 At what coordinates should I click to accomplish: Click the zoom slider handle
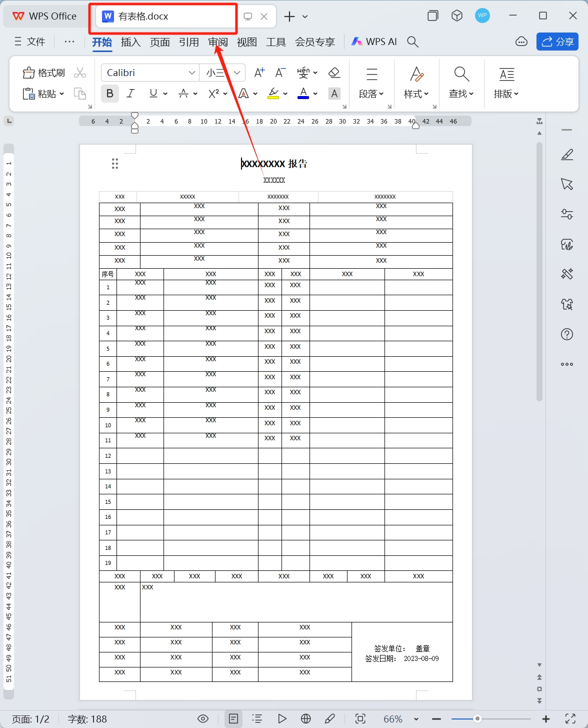(477, 719)
